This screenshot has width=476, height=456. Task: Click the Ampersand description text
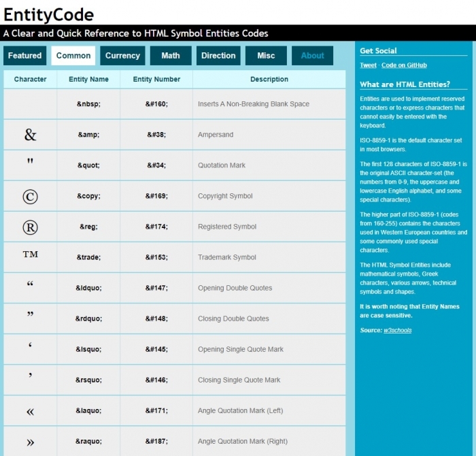click(216, 135)
